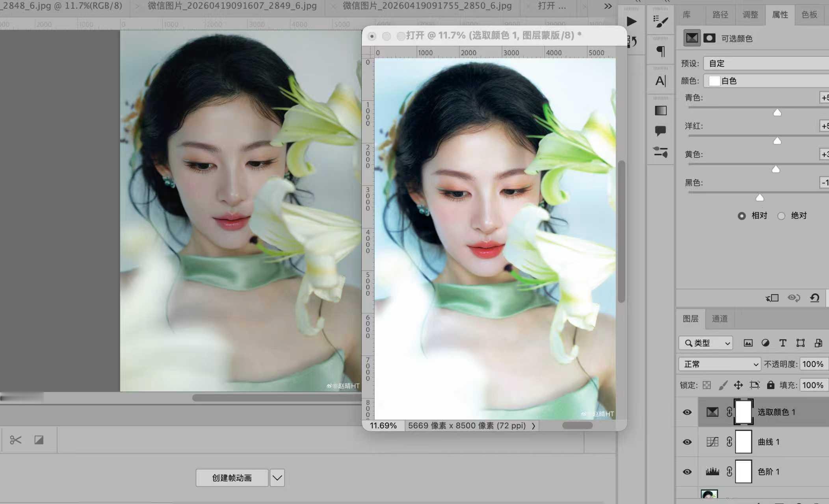The width and height of the screenshot is (829, 504).
Task: Switch to the 调整 panel tab
Action: pos(750,15)
